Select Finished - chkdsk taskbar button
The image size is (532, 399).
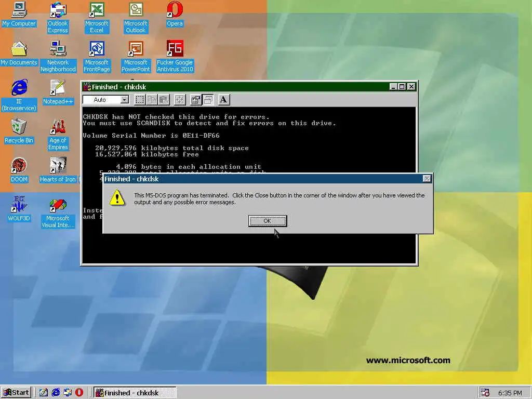[x=135, y=393]
